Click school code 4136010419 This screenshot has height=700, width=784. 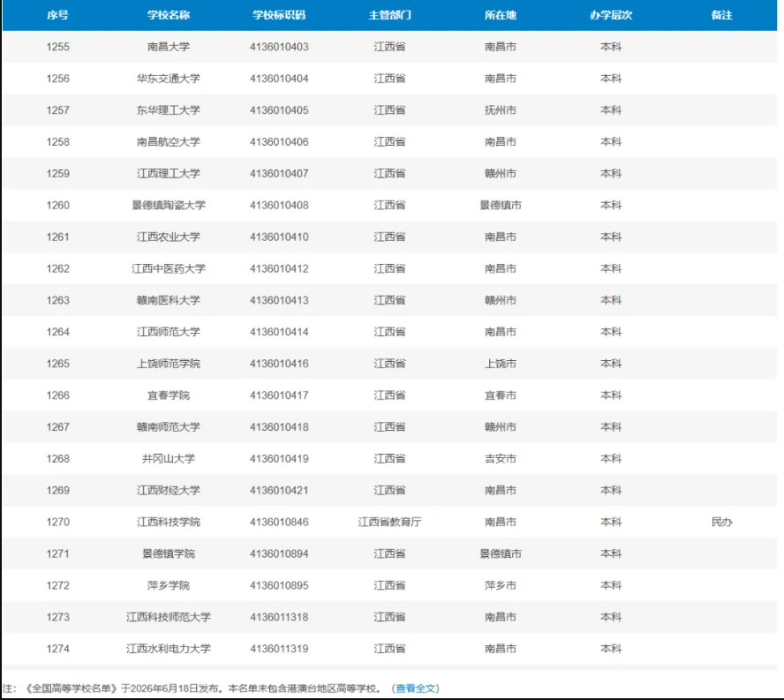pyautogui.click(x=279, y=458)
